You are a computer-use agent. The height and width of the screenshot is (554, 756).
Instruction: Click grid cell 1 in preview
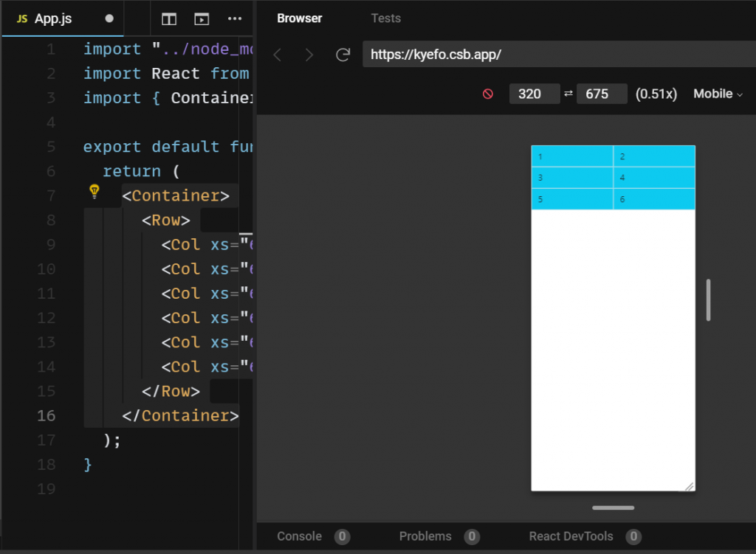pos(572,156)
